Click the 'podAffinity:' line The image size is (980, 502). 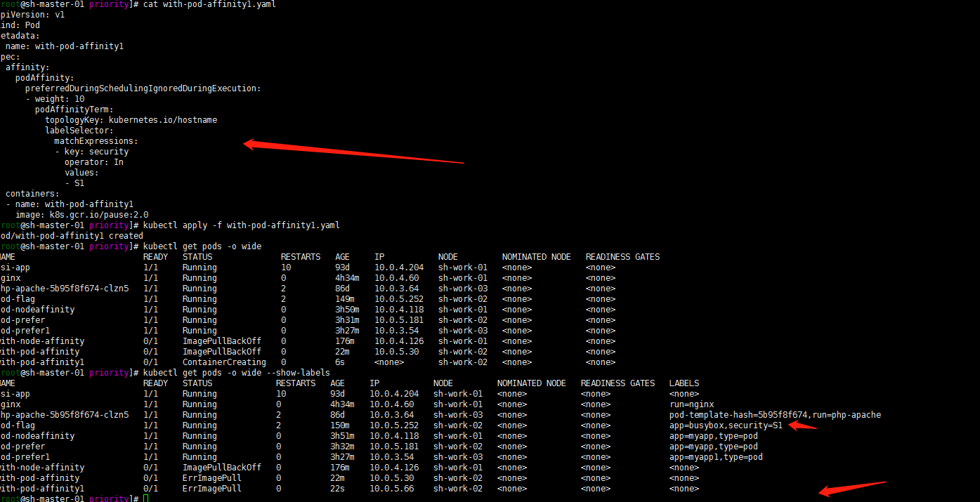click(x=45, y=78)
